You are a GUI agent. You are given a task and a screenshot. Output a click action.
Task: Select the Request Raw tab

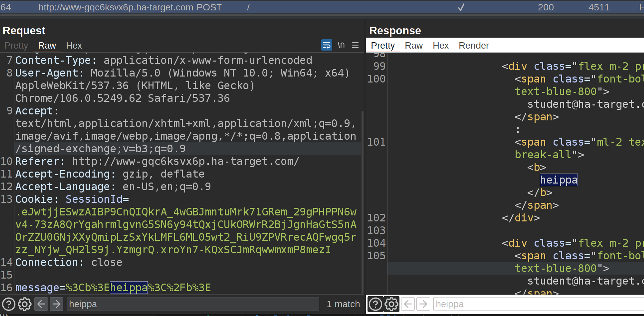(x=47, y=46)
